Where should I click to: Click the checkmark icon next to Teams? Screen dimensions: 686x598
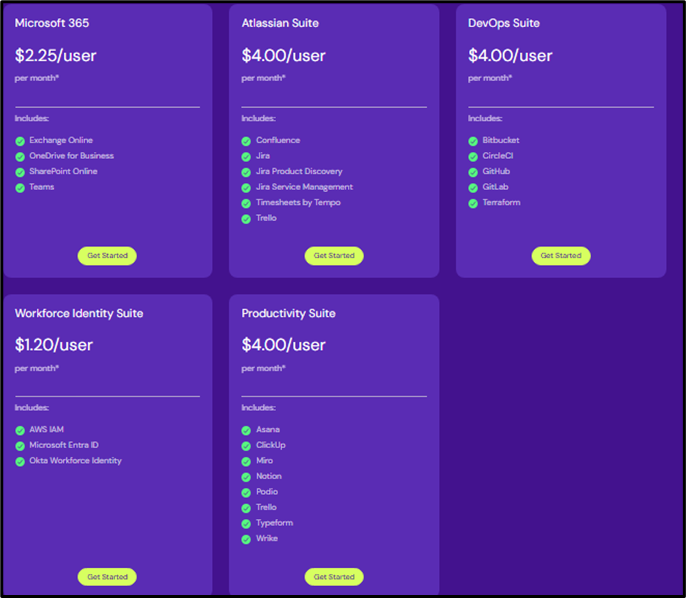[x=20, y=188]
